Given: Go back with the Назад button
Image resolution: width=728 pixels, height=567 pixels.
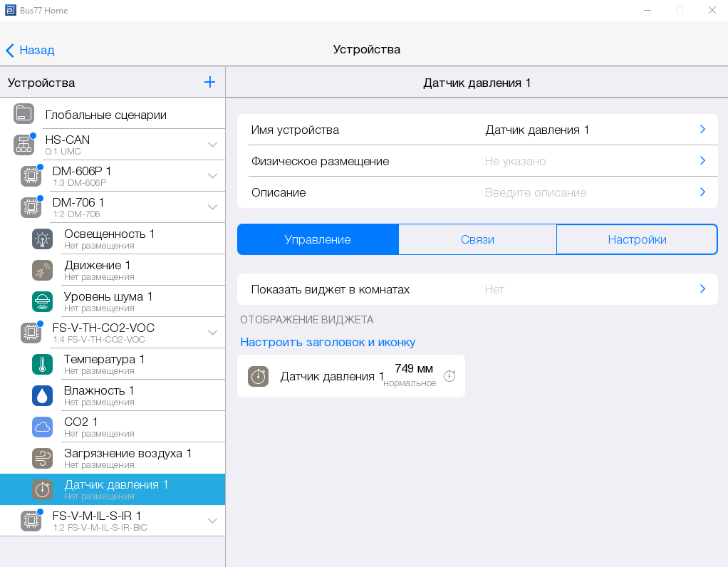Looking at the screenshot, I should (x=30, y=50).
